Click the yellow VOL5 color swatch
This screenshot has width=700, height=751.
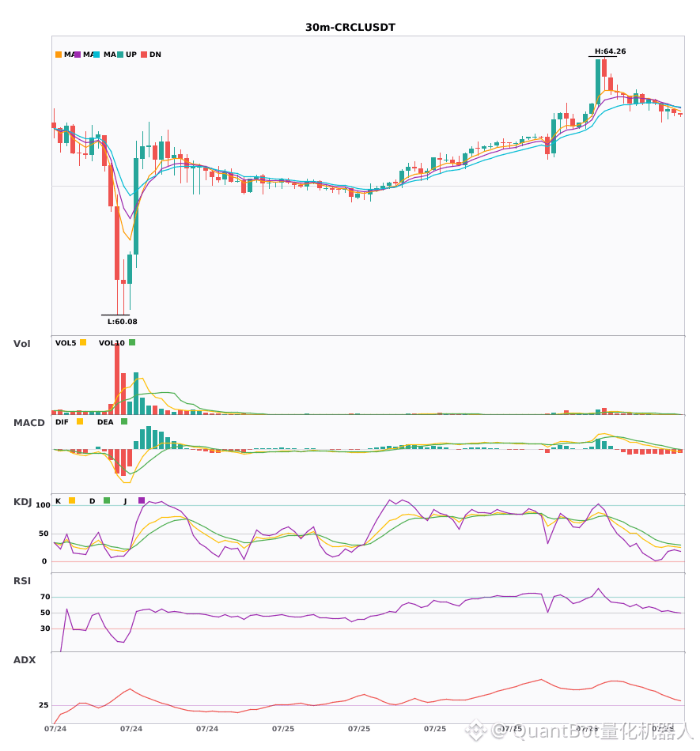(x=83, y=342)
